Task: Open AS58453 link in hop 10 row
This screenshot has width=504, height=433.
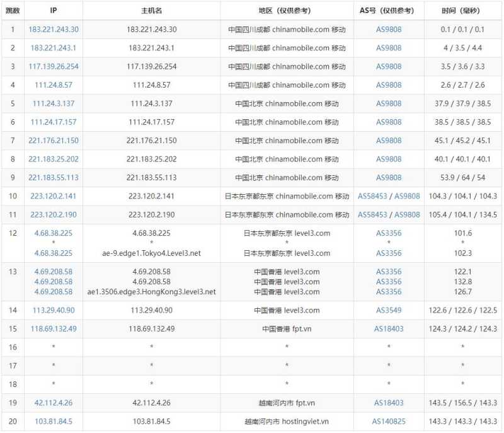Action: pyautogui.click(x=372, y=196)
